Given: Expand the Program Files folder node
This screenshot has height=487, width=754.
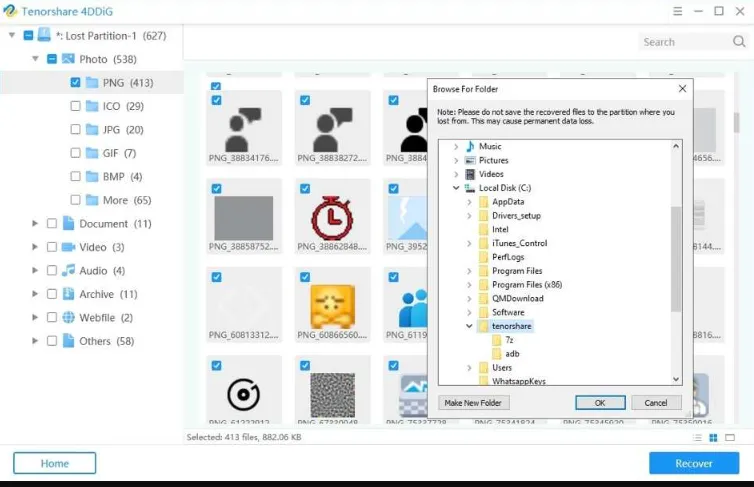Looking at the screenshot, I should pyautogui.click(x=469, y=271).
